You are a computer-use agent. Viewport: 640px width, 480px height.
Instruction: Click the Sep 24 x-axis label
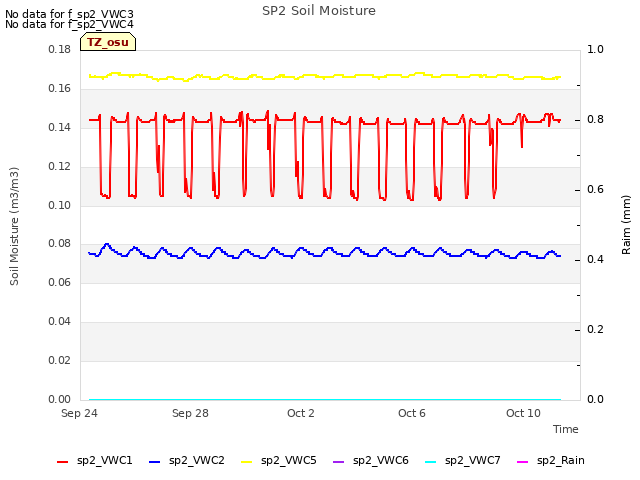79,413
